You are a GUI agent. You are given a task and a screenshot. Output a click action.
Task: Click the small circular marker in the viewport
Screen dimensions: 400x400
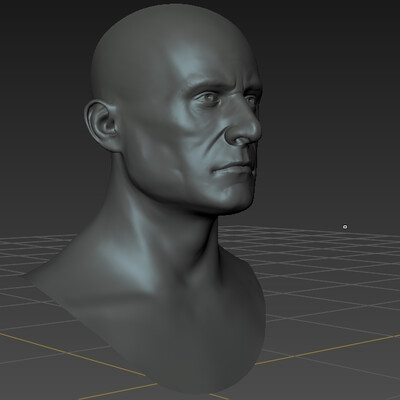[345, 227]
